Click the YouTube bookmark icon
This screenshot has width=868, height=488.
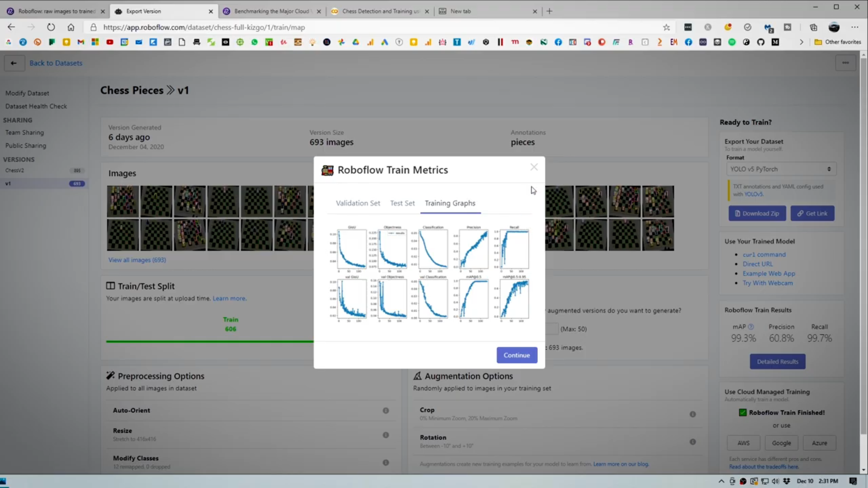coord(110,42)
